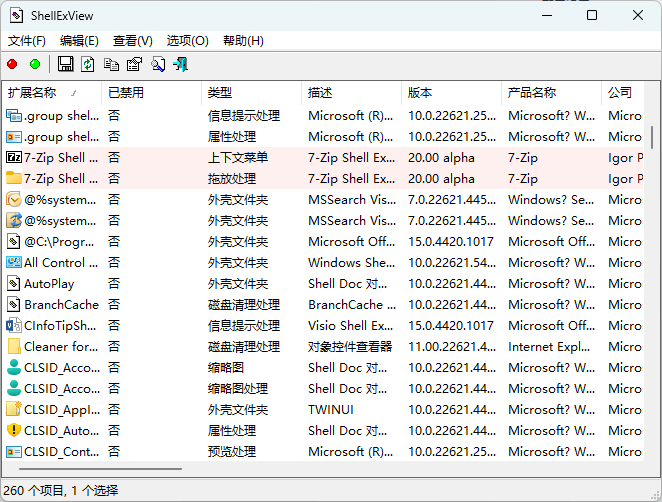Select the AutoPlay extension row

(x=49, y=284)
